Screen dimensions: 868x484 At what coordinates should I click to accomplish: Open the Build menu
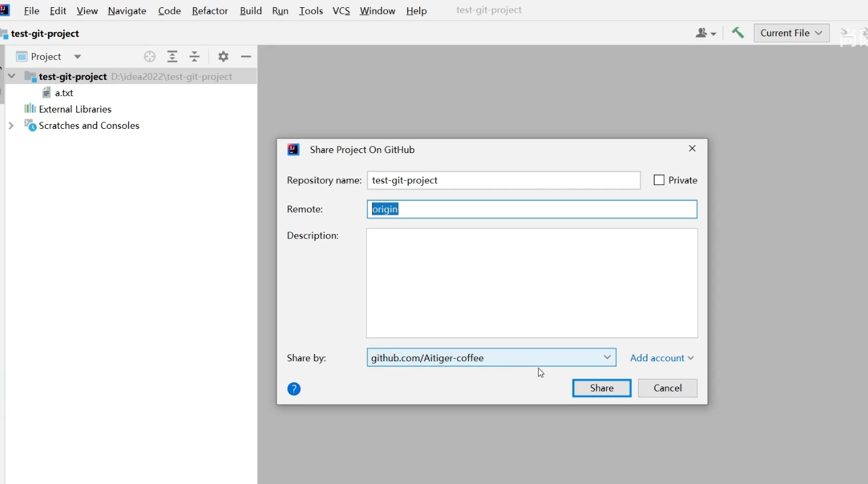pos(251,11)
